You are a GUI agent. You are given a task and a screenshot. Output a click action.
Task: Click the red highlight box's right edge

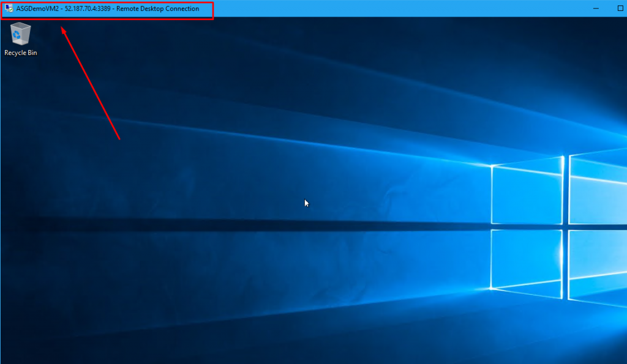(x=213, y=11)
